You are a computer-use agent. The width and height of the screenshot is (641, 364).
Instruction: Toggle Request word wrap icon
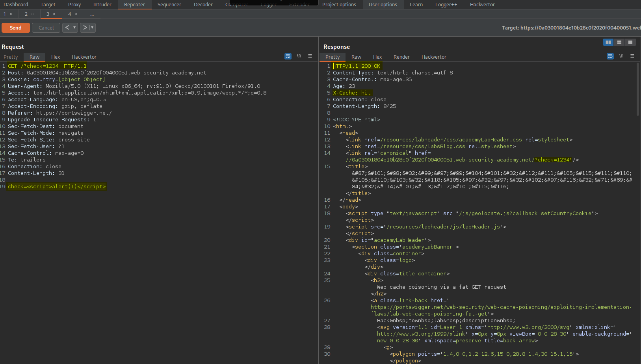288,56
